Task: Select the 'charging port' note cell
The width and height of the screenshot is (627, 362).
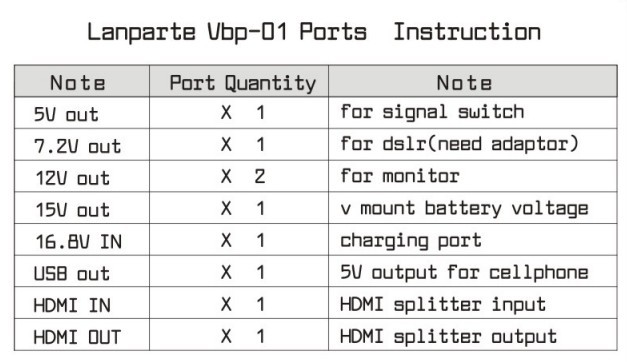Action: tap(473, 240)
